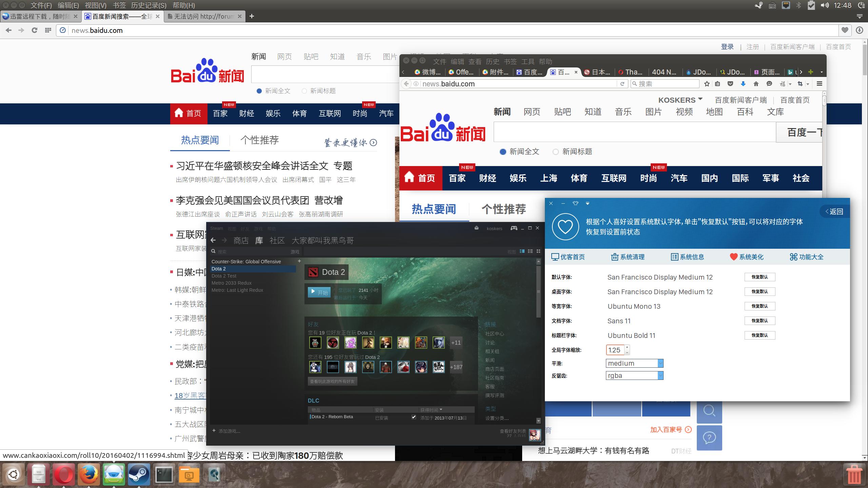Select Counter-Strike: Global Offensive in library
Viewport: 868px width, 488px height.
246,262
